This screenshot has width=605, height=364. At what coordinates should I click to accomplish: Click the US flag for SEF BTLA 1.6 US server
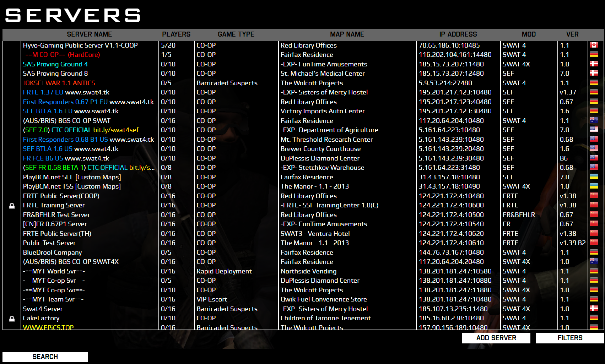[594, 148]
